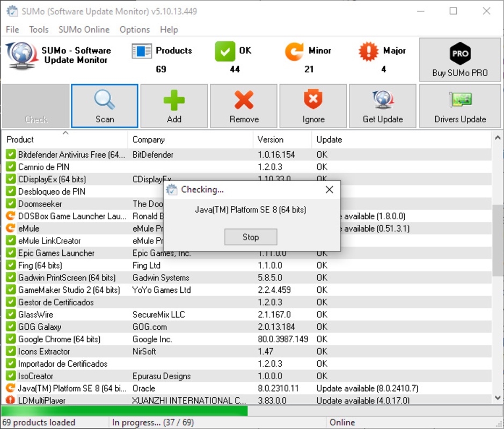The width and height of the screenshot is (504, 429).
Task: Select the GlassWire product name
Action: coord(35,315)
